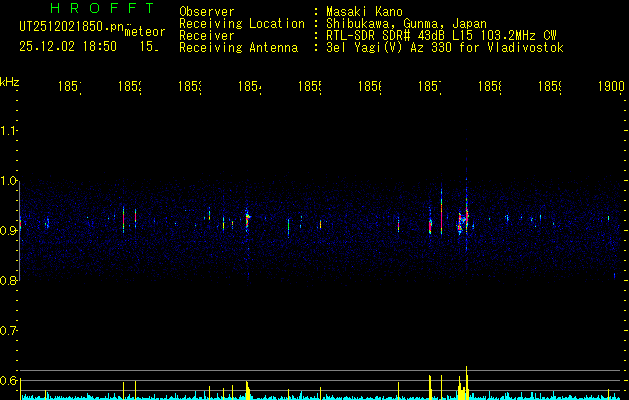629x400 pixels.
Task: Select location Shibukawa, Gunma, Japan
Action: [x=406, y=24]
